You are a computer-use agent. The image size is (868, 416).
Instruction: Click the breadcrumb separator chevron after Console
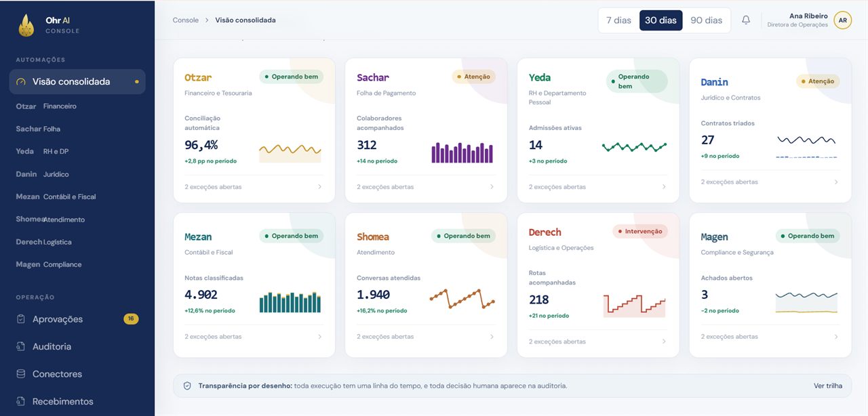pos(207,20)
